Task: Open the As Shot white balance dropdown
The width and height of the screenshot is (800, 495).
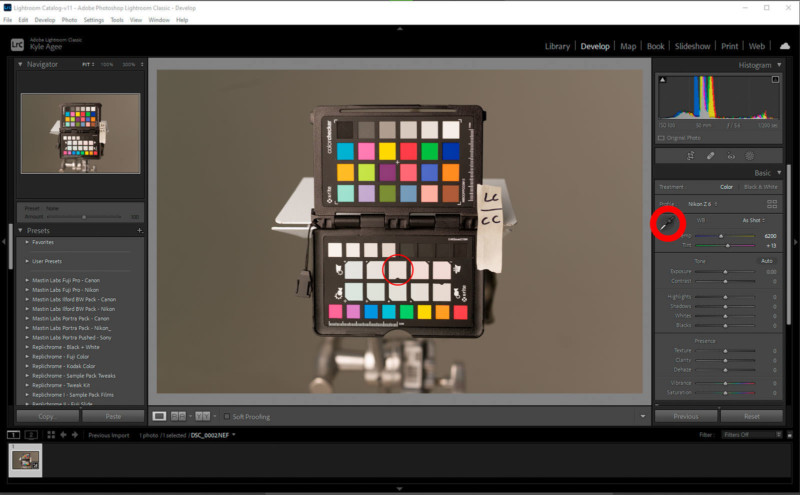Action: coord(754,220)
